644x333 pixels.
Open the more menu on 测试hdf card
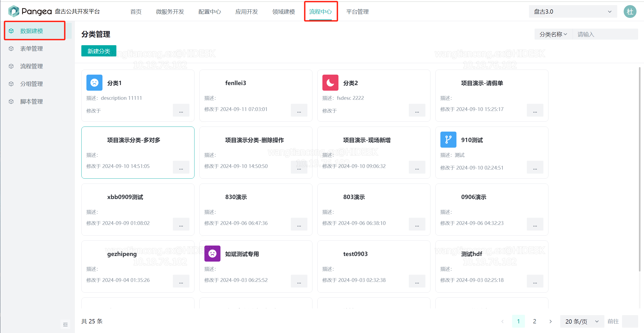(535, 281)
